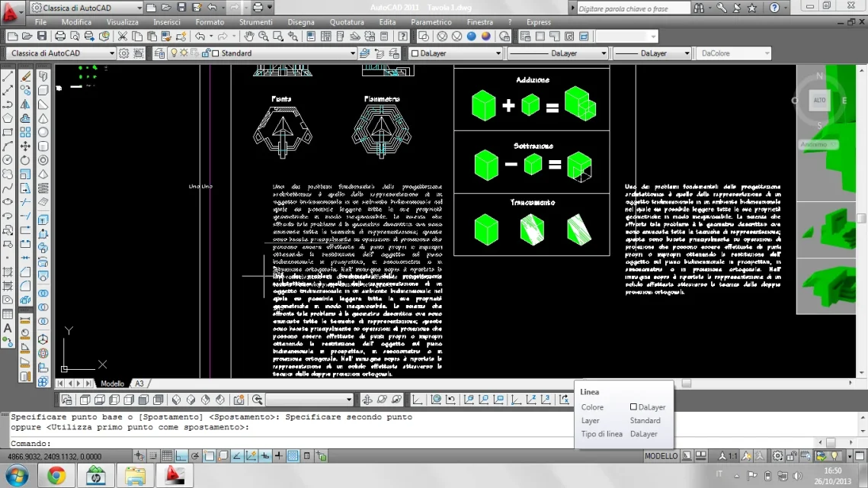Toggle Grid display in status bar

[x=167, y=457]
